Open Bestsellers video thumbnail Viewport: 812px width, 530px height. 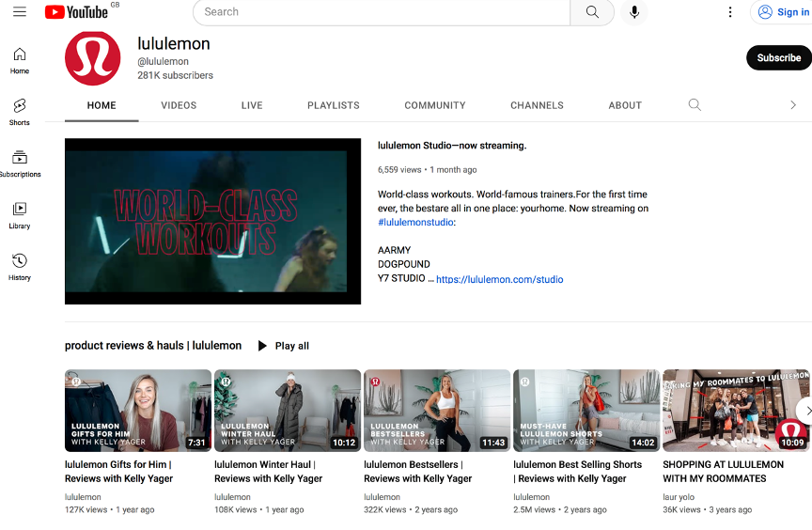click(437, 411)
